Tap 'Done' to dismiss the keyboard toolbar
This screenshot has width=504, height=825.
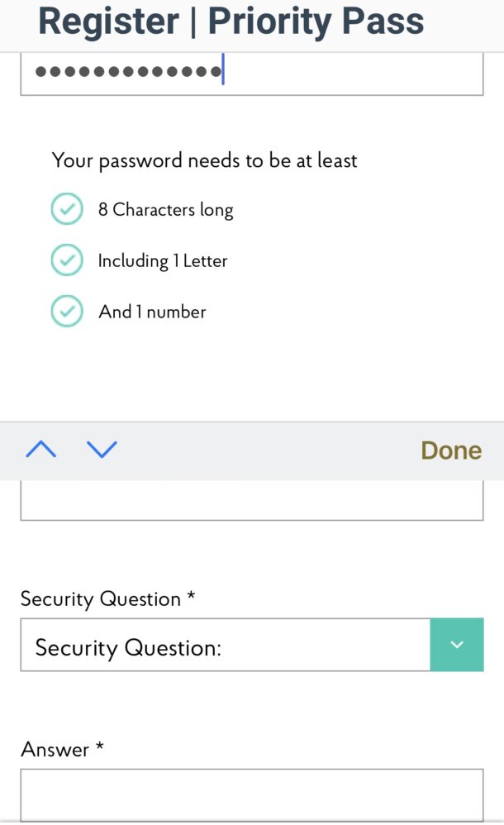[450, 450]
